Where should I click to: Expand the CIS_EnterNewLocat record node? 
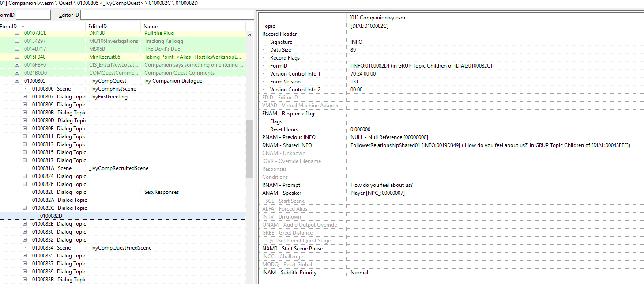coord(17,65)
